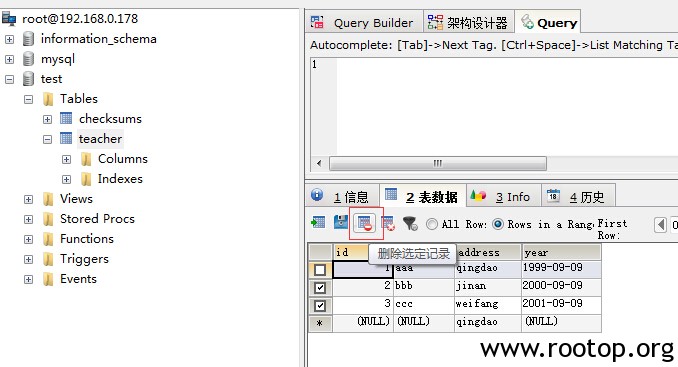Click the previous page arrow button
678x367 pixels.
pyautogui.click(x=660, y=225)
